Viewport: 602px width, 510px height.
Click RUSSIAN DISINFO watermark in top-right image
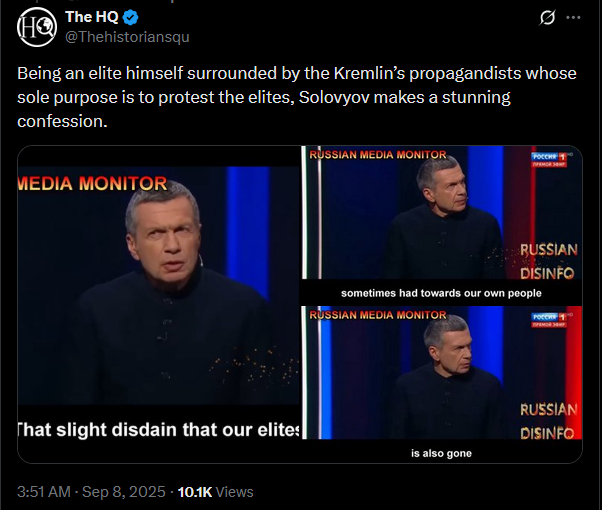pos(549,260)
